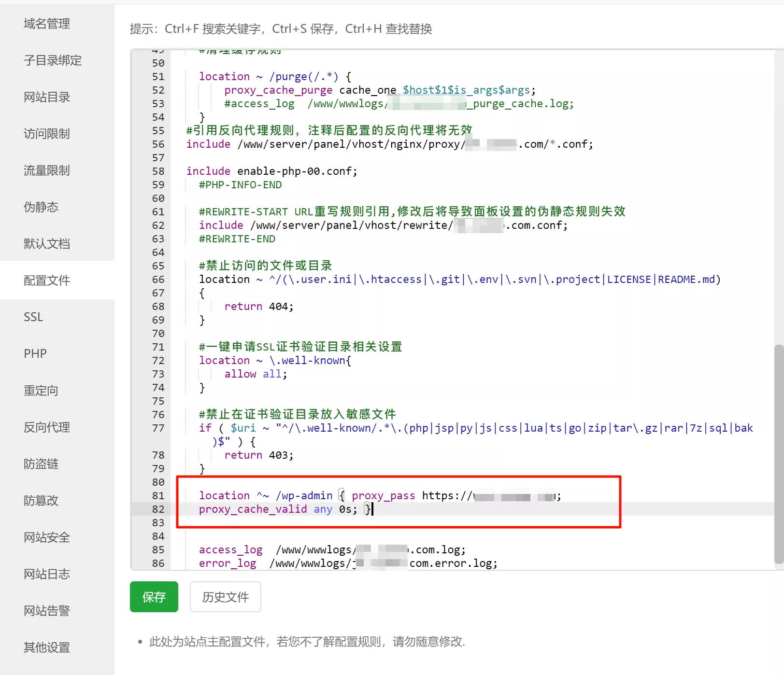Image resolution: width=784 pixels, height=675 pixels.
Task: Open the 历史文件 dialog
Action: [x=225, y=597]
